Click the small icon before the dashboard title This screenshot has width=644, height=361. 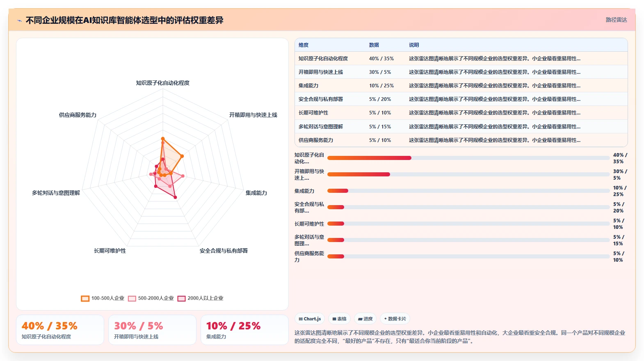coord(19,21)
